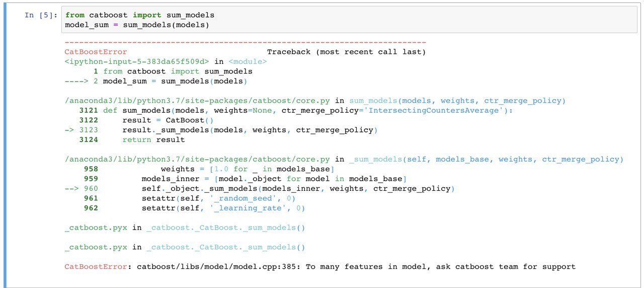The height and width of the screenshot is (288, 644).
Task: Click line 3122 'result = CatBoost()'
Action: point(146,120)
